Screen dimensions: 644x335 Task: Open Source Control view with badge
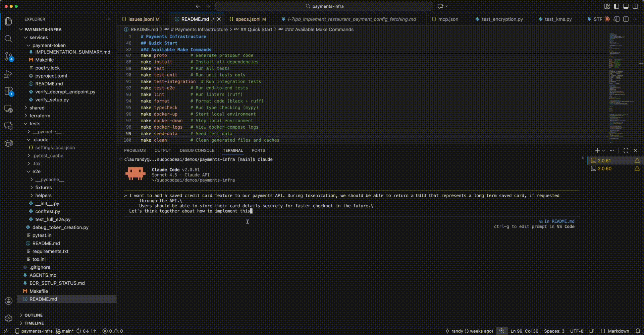pos(9,56)
